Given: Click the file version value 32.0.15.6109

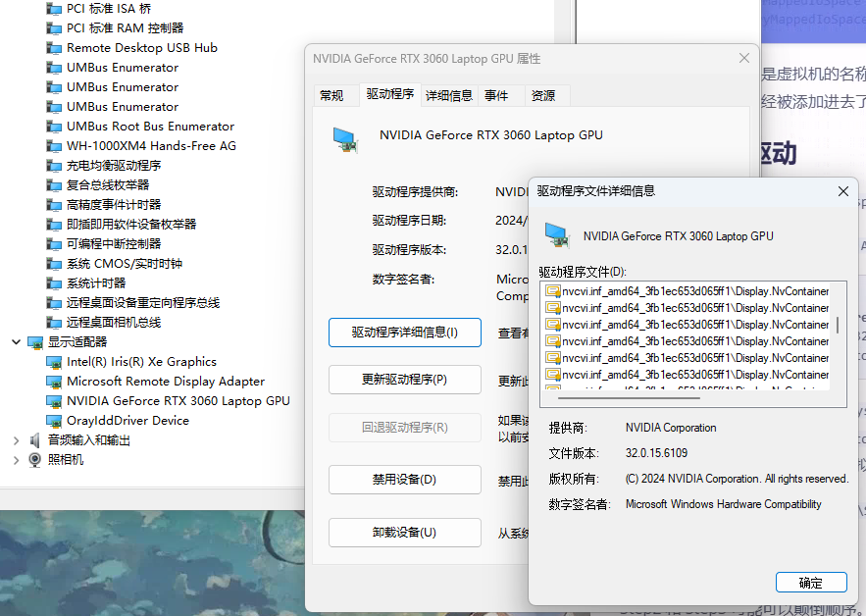Looking at the screenshot, I should pos(656,453).
